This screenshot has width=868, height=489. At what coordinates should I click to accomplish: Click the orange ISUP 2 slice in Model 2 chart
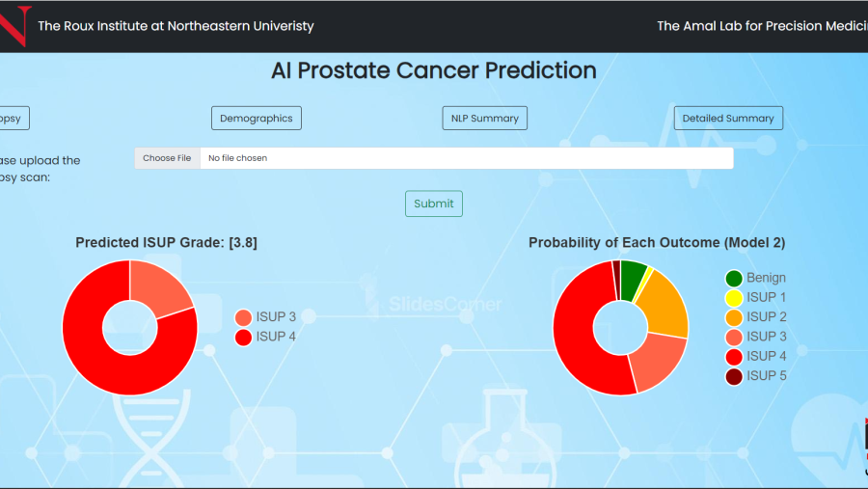[x=666, y=305]
